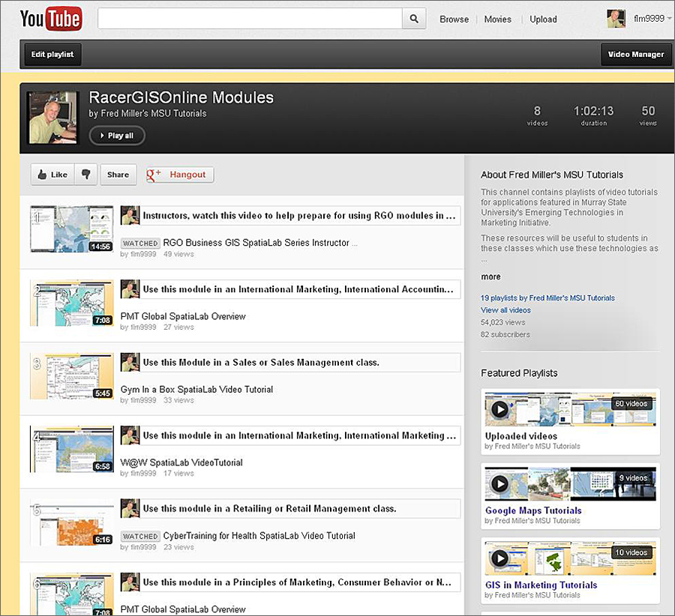Open '19 playlists by Fred Miller's MSU Tutorials'

point(547,298)
